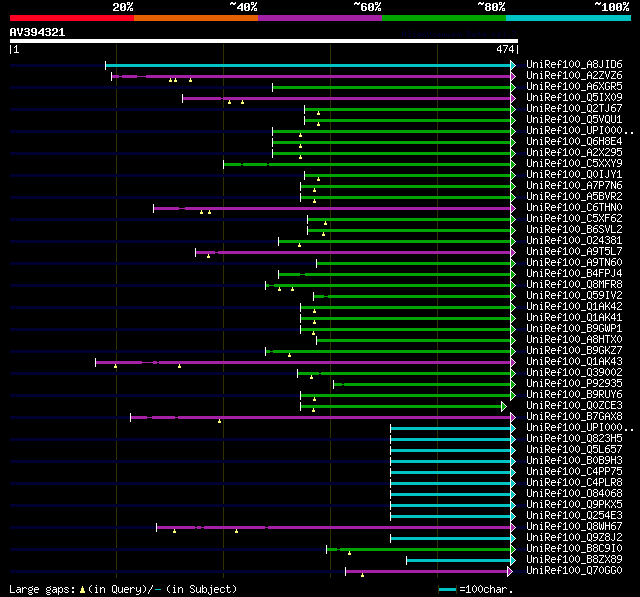Select label UniRef100_B0B9H3
Viewport: 640px width, 597px height.
tap(574, 461)
